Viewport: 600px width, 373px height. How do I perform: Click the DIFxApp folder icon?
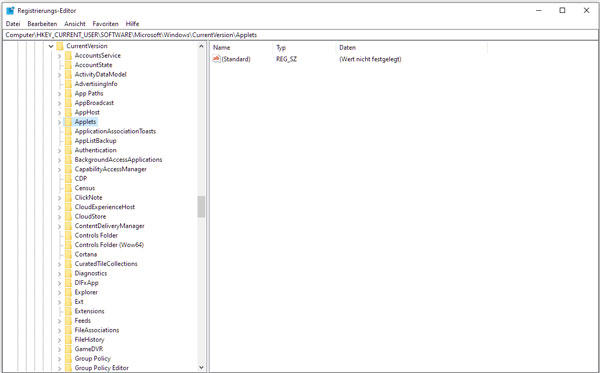pyautogui.click(x=68, y=283)
